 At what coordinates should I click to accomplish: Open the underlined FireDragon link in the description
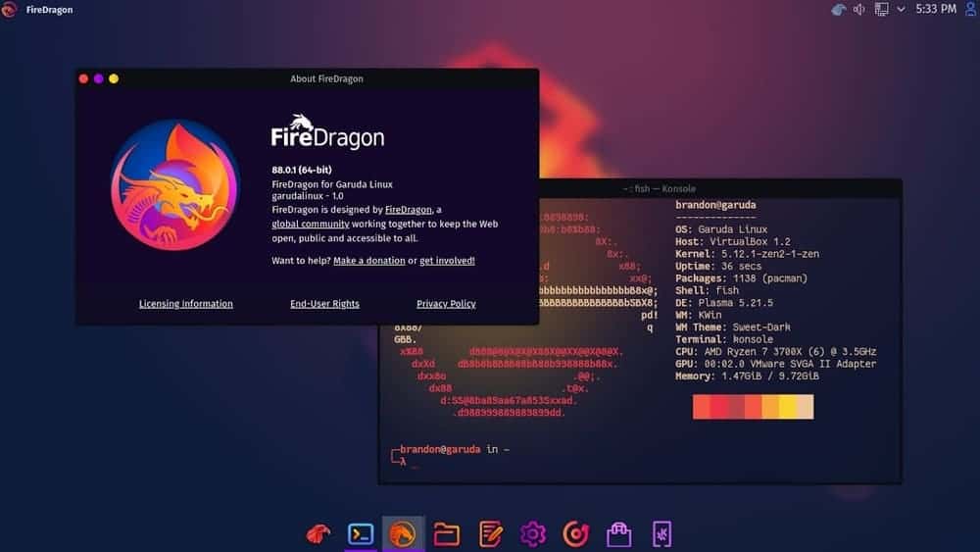(x=408, y=210)
